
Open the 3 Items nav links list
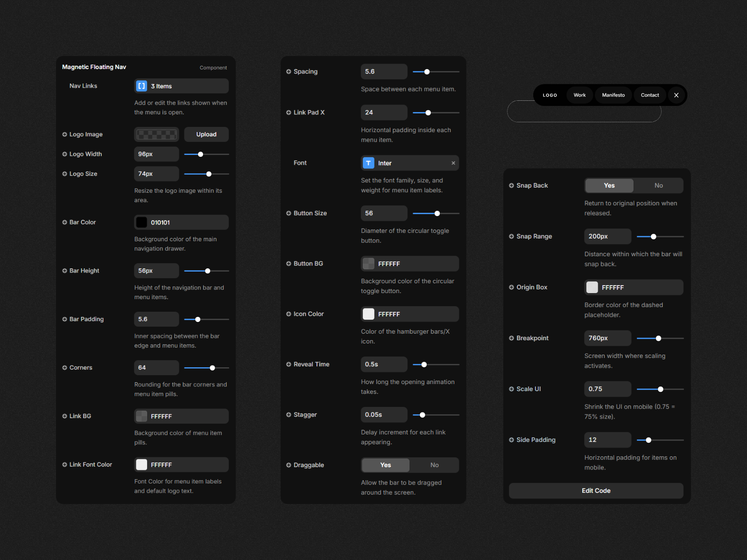[x=187, y=86]
